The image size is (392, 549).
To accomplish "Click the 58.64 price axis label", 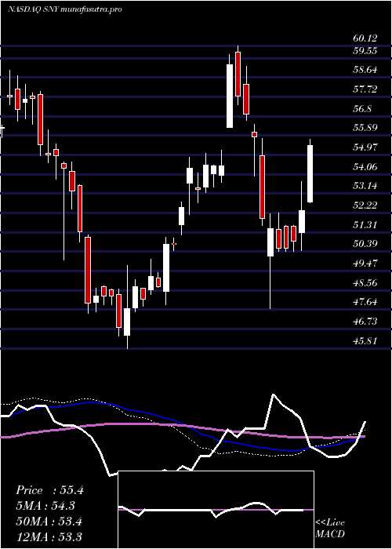I will point(365,70).
